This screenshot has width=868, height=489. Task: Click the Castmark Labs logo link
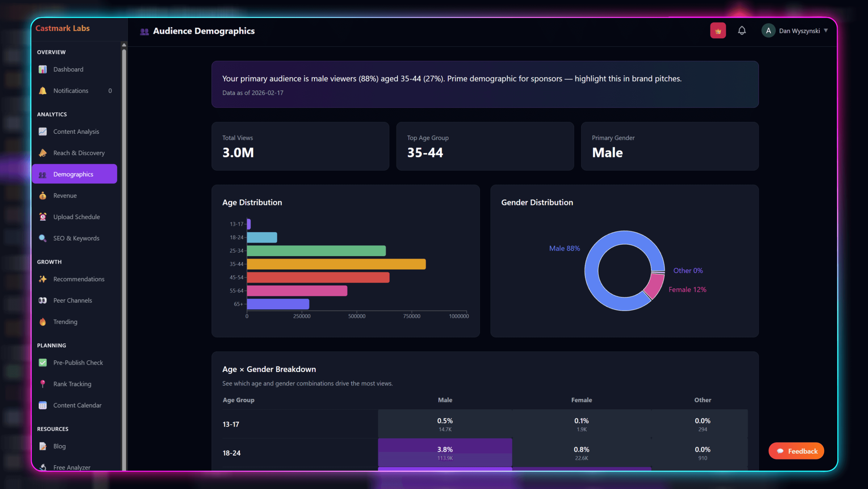point(62,28)
